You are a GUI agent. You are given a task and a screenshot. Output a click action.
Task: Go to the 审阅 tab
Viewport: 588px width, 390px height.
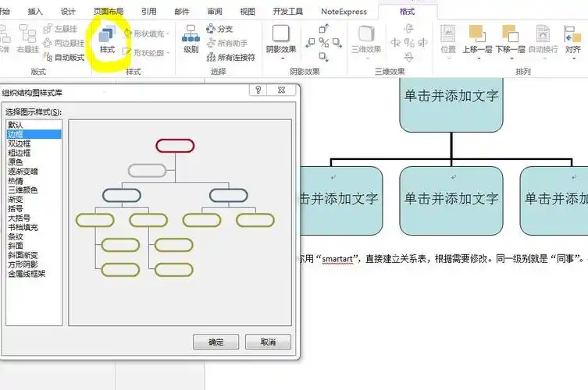click(x=215, y=12)
